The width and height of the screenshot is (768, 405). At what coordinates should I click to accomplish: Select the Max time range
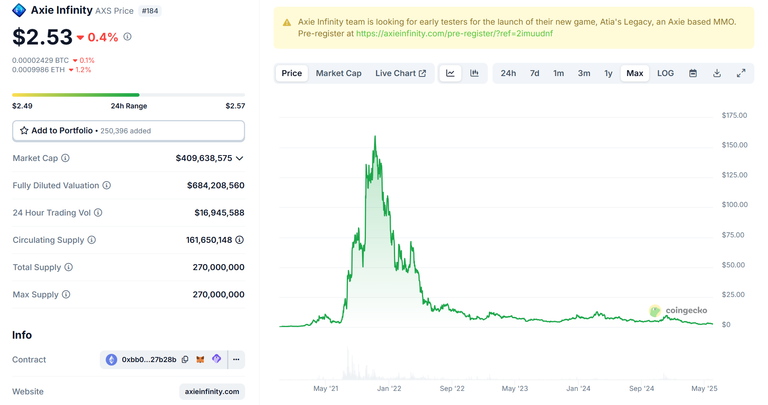635,73
